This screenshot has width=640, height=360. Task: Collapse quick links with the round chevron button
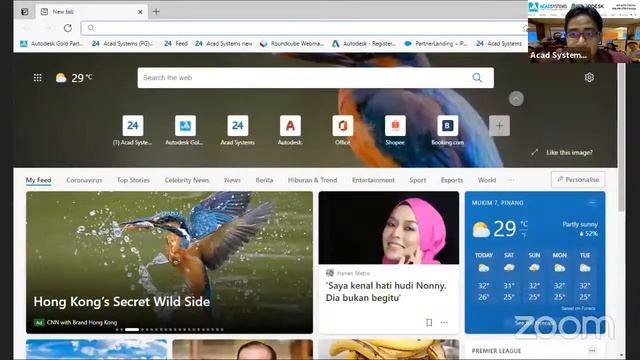[x=516, y=99]
